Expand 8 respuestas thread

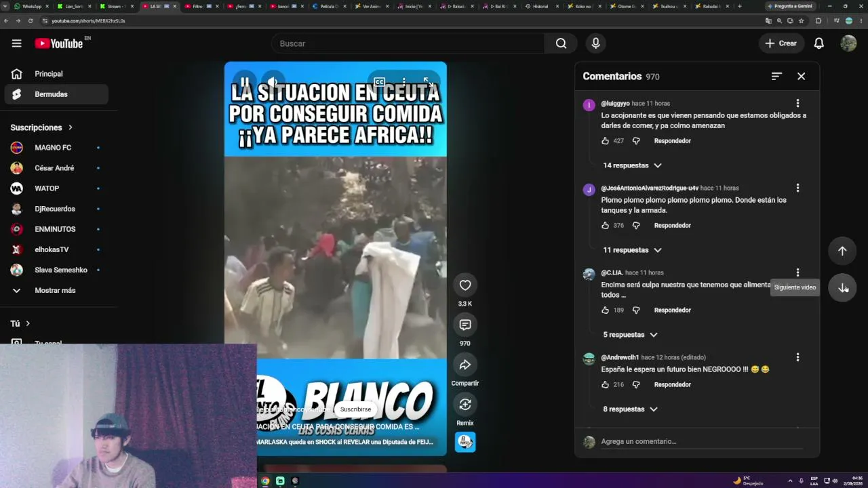(630, 409)
